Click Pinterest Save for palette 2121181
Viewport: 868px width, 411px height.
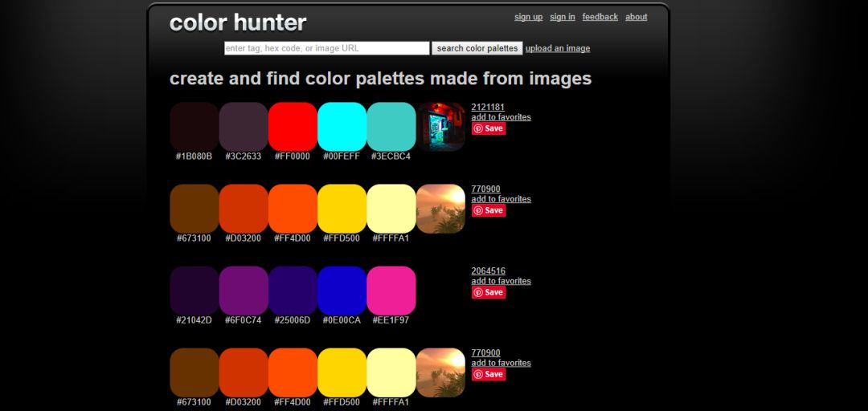coord(489,128)
